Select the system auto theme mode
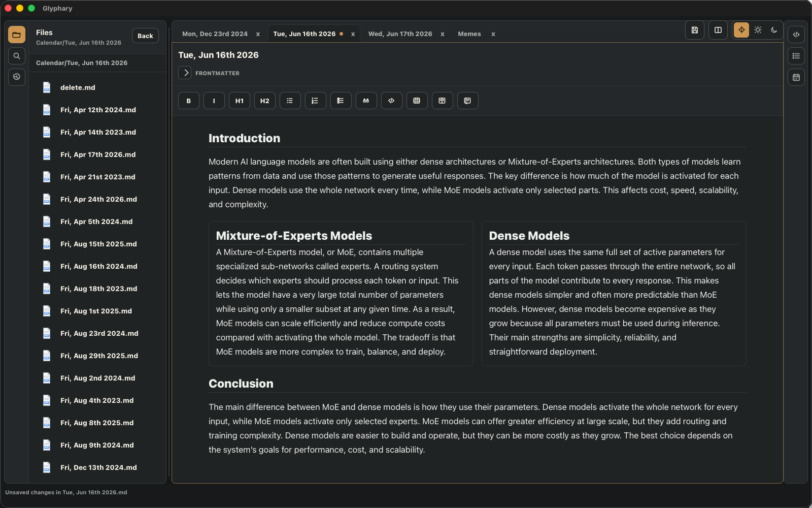 coord(741,30)
